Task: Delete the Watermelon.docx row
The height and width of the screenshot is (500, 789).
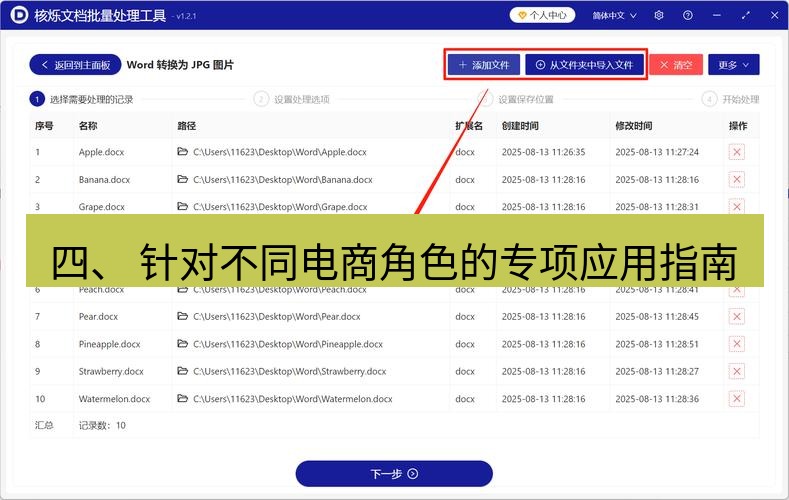Action: (x=736, y=399)
